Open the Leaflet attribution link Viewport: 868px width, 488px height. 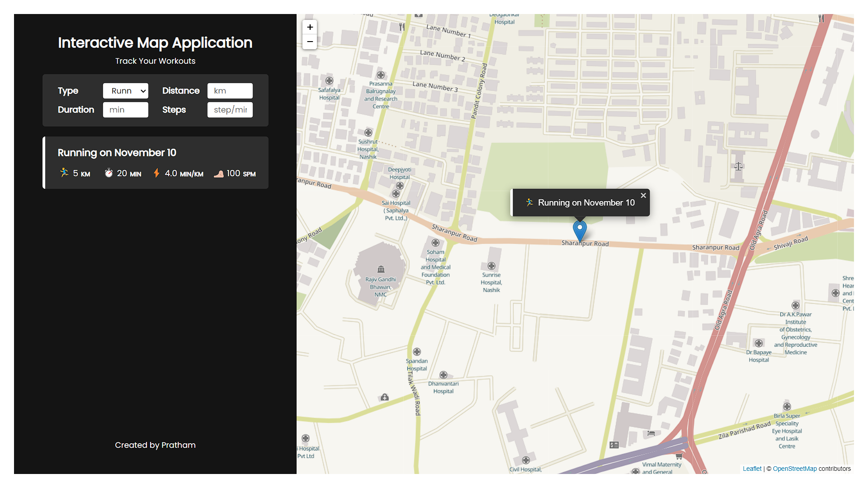(752, 469)
